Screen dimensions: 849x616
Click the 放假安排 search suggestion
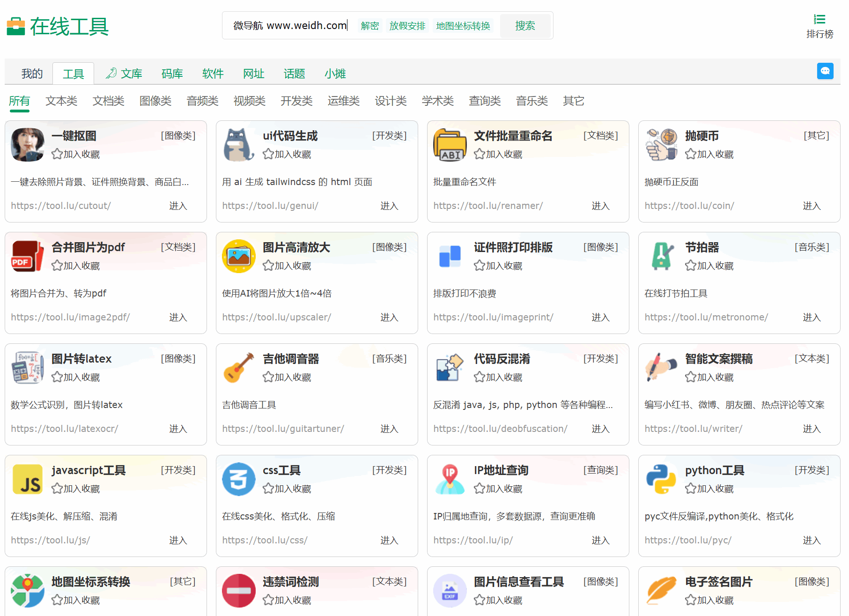coord(407,26)
